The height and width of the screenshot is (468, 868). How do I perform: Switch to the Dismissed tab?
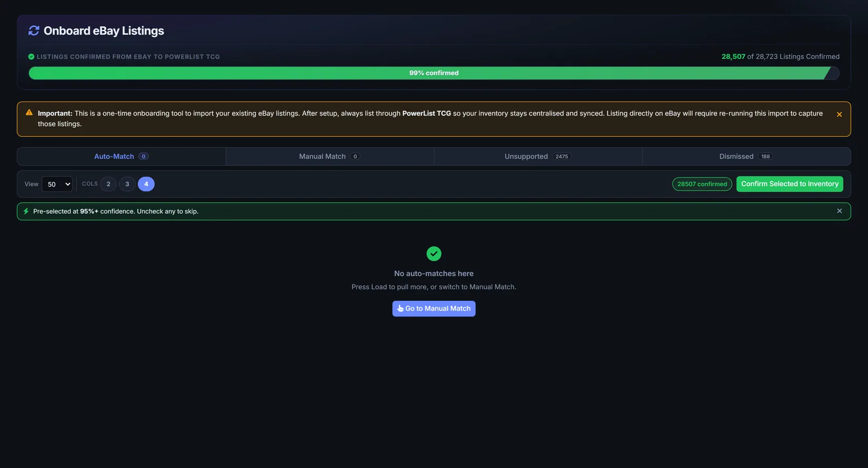coord(746,157)
